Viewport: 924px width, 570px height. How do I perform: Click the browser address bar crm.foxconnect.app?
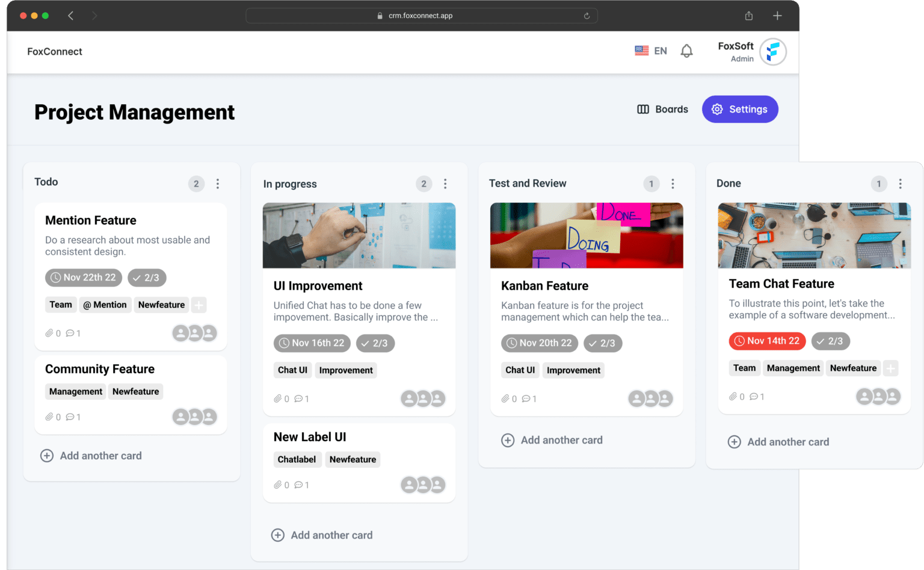coord(421,16)
